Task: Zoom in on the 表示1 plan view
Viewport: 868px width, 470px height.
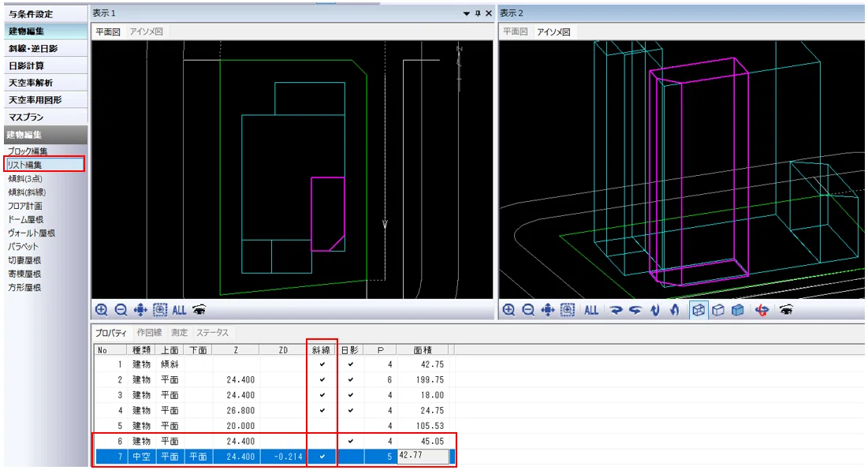Action: coord(101,310)
